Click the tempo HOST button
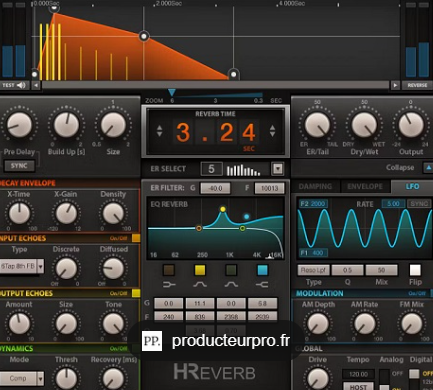433x390 pixels. 358,386
